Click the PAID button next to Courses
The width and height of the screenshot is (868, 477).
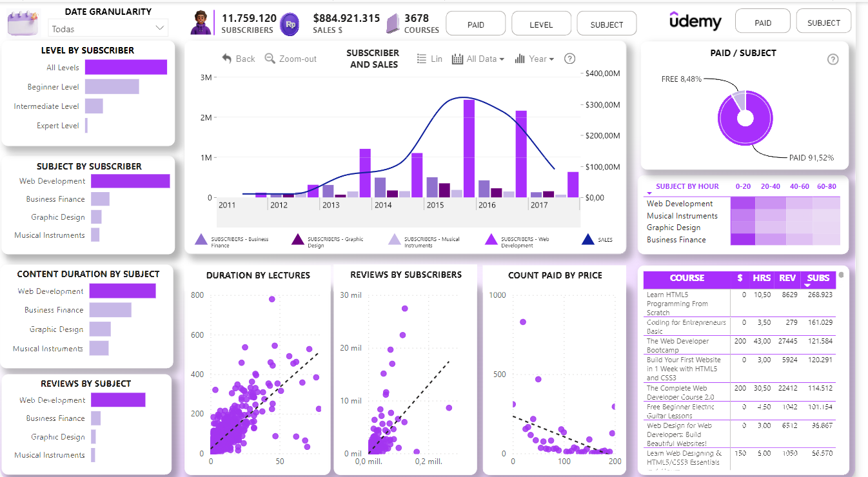pos(476,24)
